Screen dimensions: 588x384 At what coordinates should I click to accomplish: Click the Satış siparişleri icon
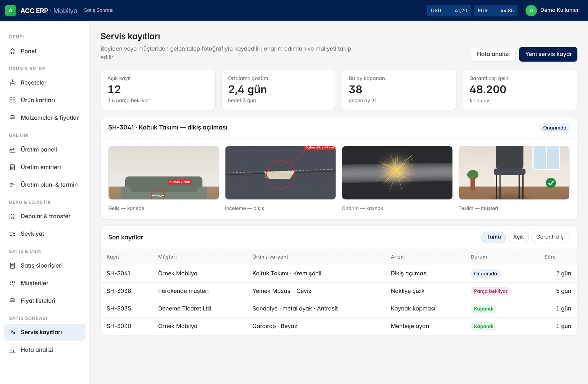pyautogui.click(x=12, y=266)
